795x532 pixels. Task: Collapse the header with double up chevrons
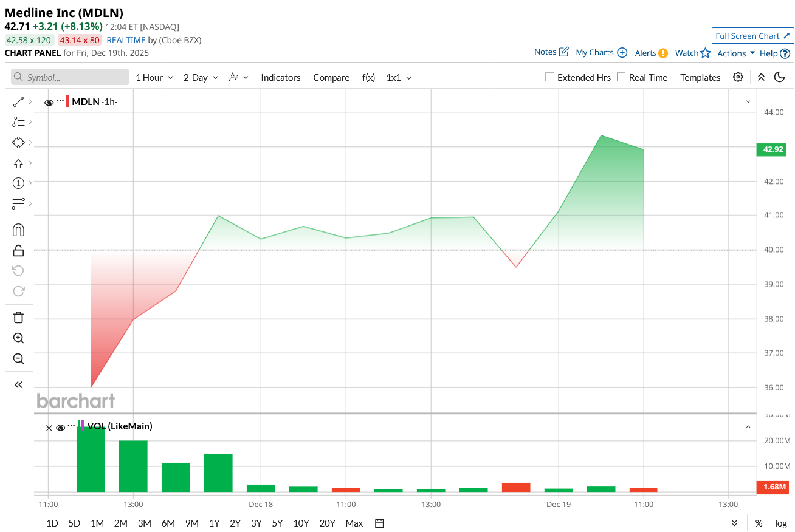761,77
